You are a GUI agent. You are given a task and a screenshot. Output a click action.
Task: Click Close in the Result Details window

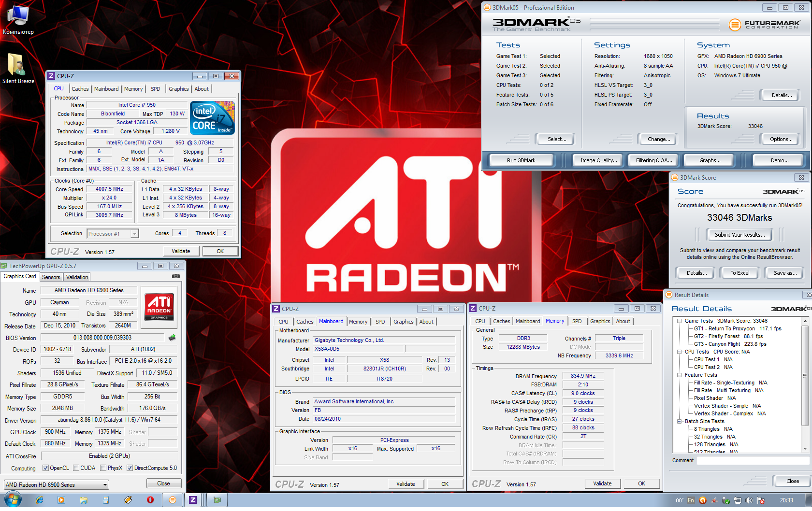(793, 481)
